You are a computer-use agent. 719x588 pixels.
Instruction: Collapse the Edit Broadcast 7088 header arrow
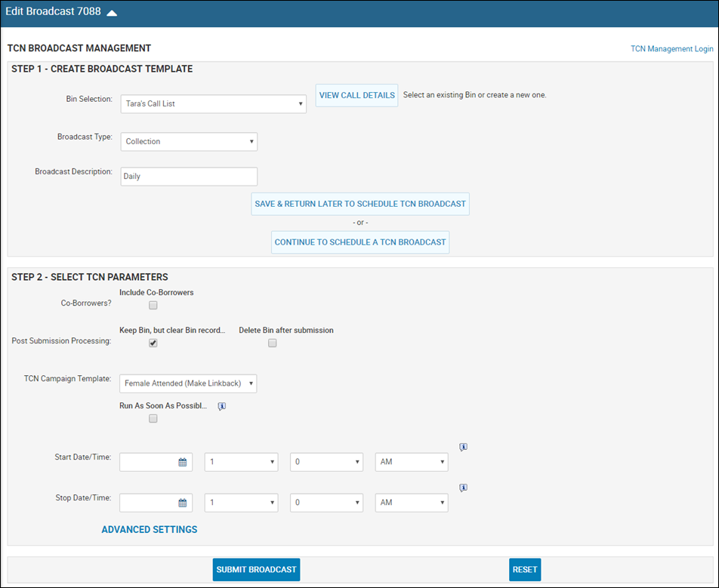[112, 13]
